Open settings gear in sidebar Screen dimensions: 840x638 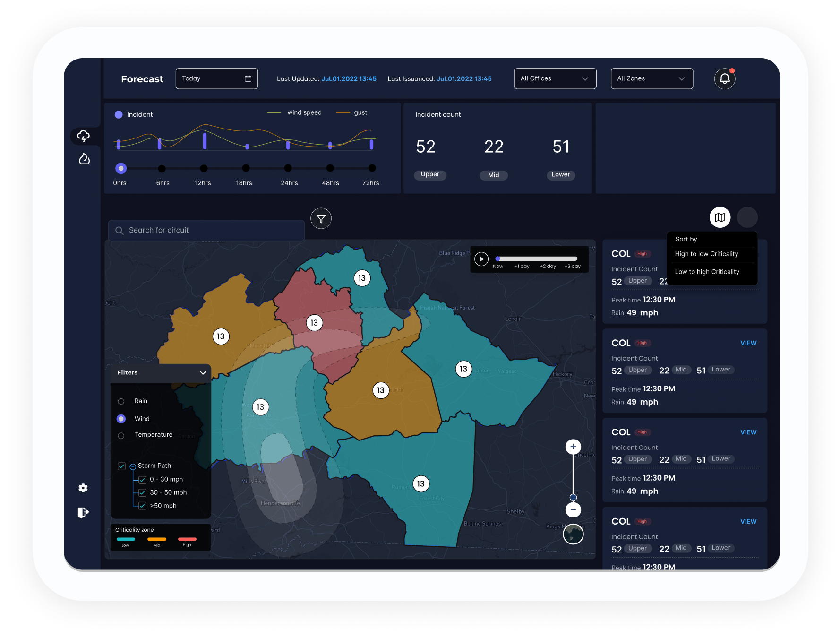coord(83,488)
